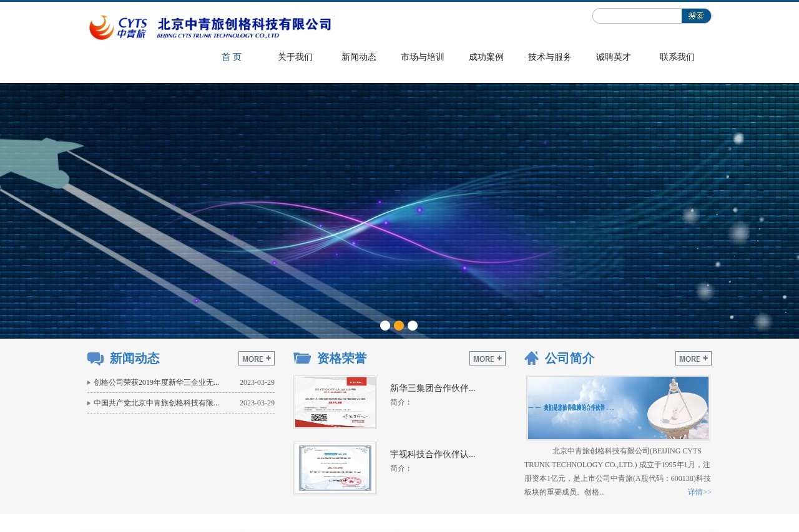799x532 pixels.
Task: Click the date of the 创格公司荣获 news item
Action: click(257, 382)
